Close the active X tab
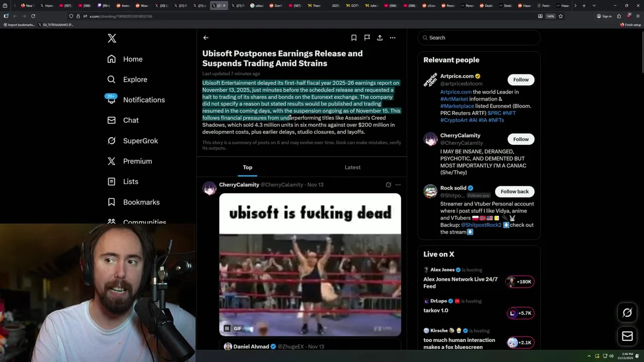 click(x=224, y=6)
